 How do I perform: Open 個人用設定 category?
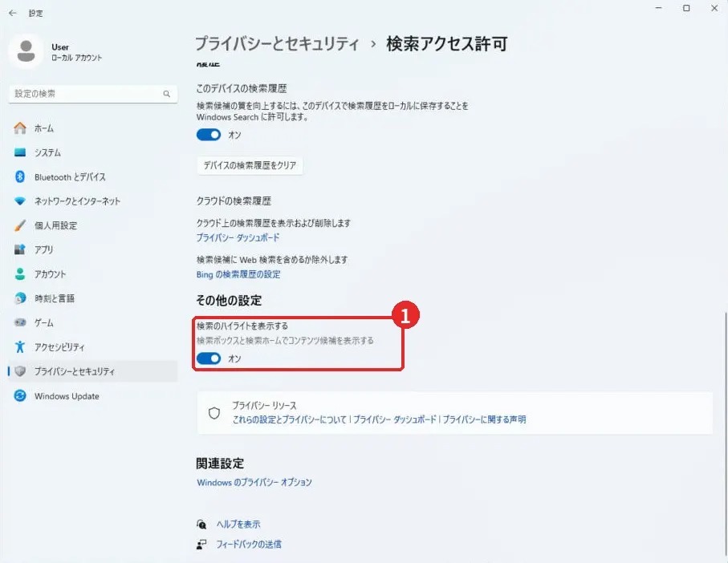pyautogui.click(x=93, y=225)
